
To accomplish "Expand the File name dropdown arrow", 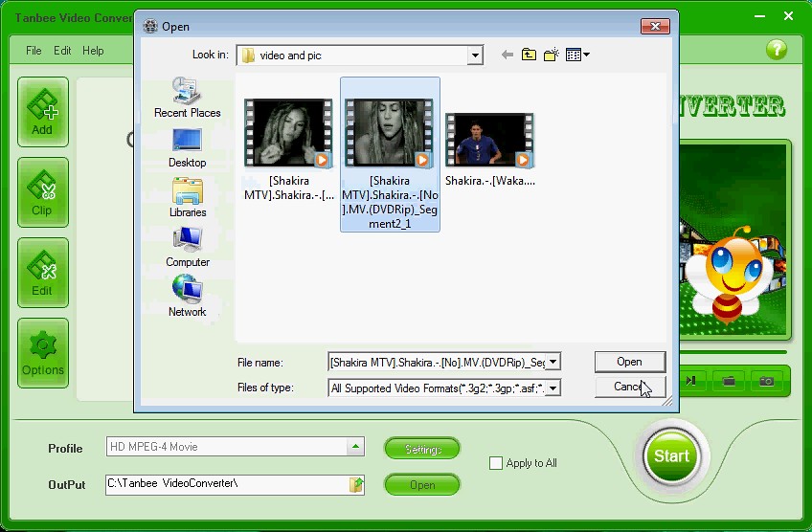I will coord(553,362).
